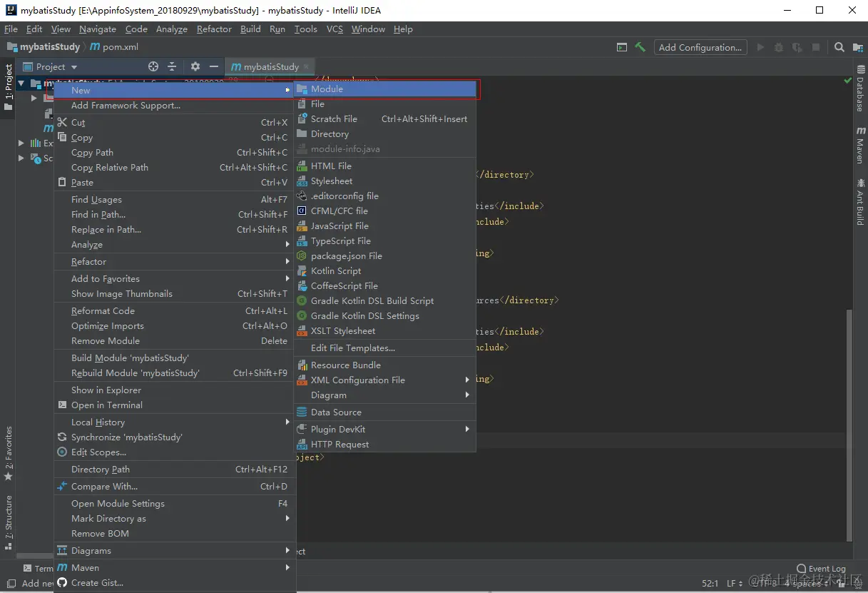Screen dimensions: 868x593
Task: Click the Resource Bundle icon
Action: coord(302,365)
